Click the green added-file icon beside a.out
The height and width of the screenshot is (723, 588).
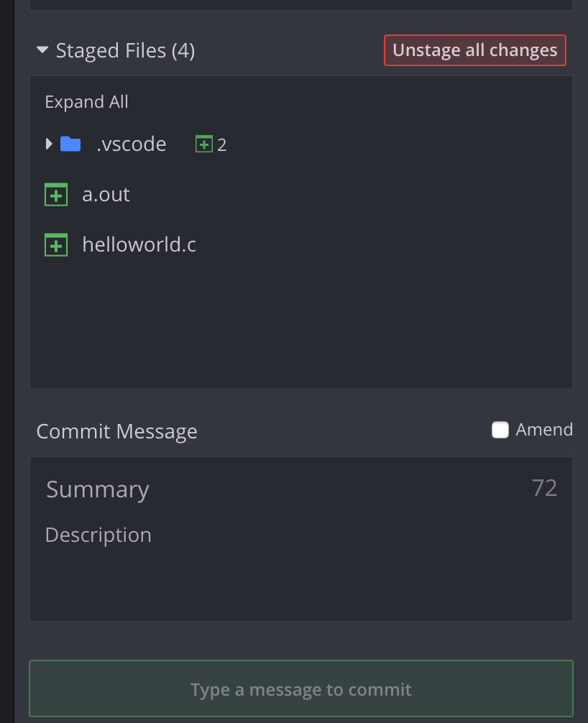56,194
